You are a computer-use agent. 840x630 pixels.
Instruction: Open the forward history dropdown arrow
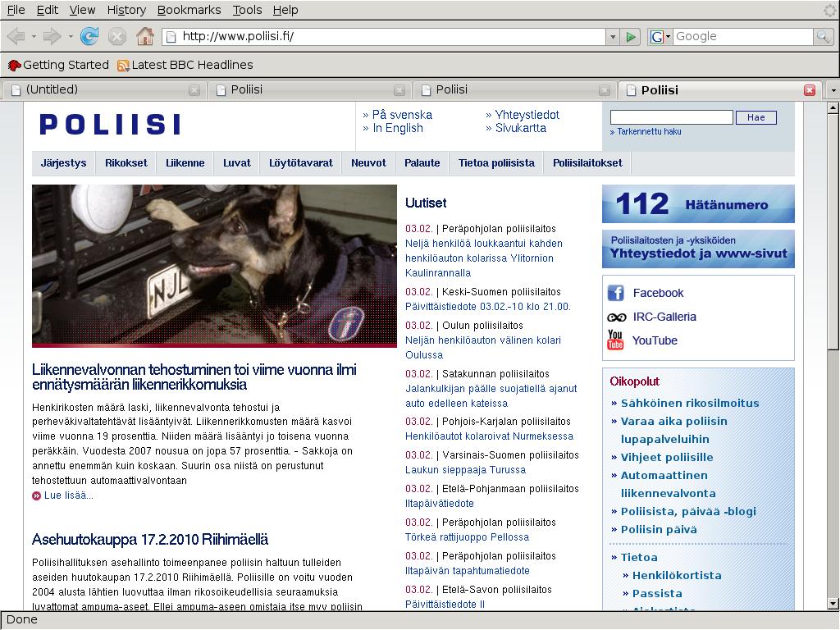point(71,36)
